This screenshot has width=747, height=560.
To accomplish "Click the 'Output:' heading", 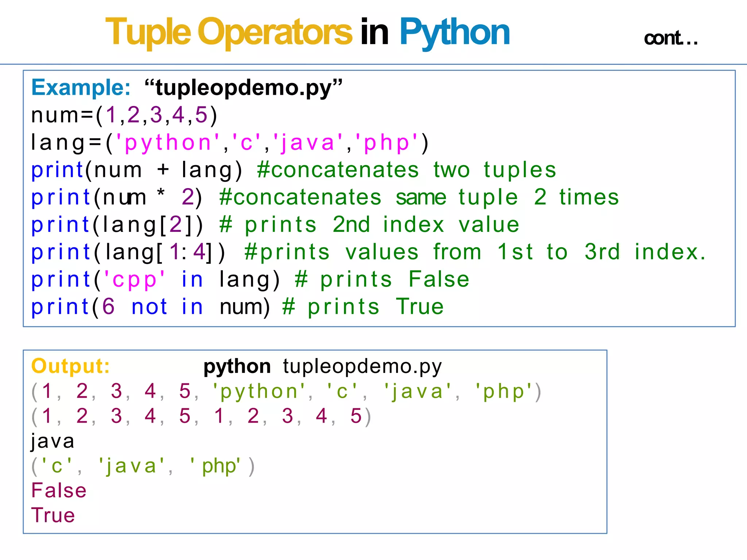I will pos(70,366).
